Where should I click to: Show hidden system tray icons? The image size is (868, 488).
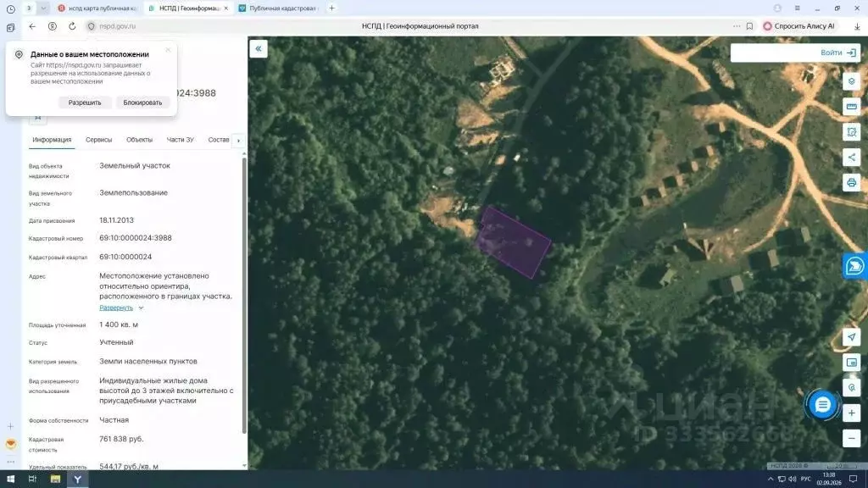(x=771, y=480)
